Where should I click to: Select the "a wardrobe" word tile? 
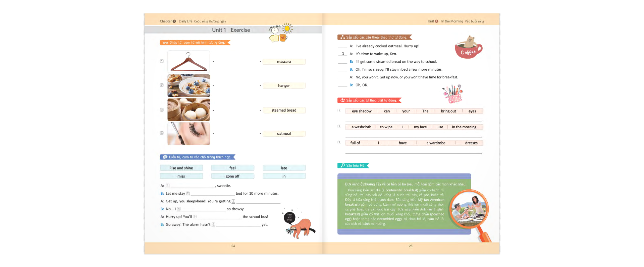pos(436,143)
